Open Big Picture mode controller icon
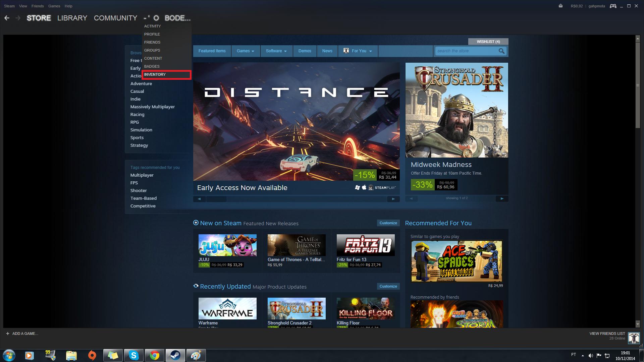Image resolution: width=644 pixels, height=362 pixels. coord(613,6)
